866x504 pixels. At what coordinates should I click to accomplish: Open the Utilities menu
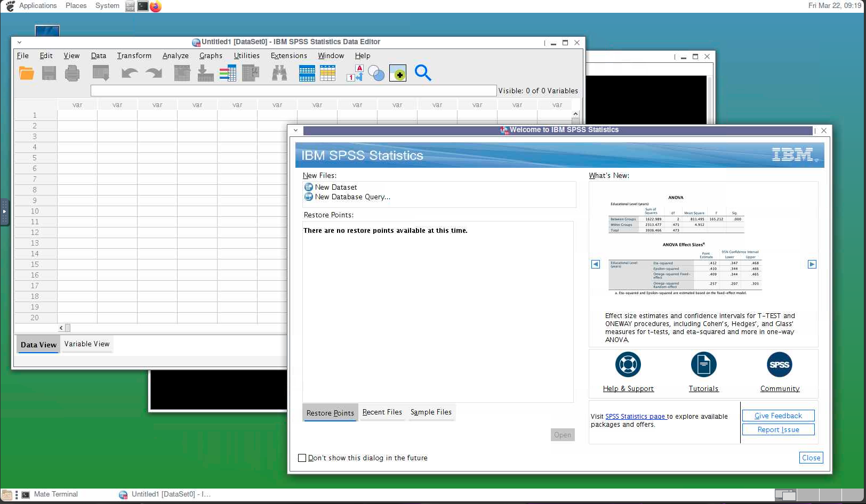[246, 55]
